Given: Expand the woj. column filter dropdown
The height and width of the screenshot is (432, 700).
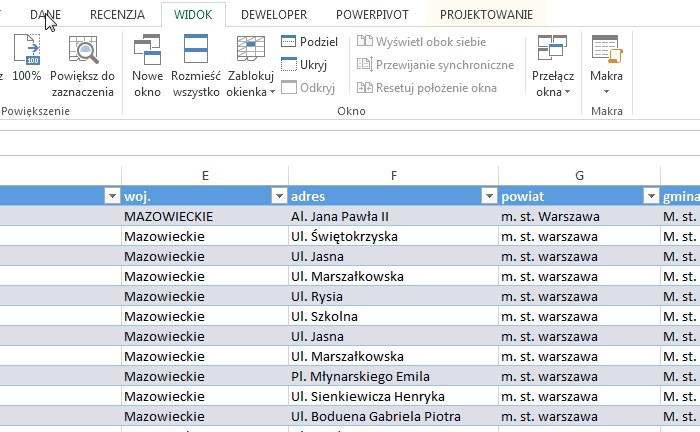Looking at the screenshot, I should click(278, 196).
